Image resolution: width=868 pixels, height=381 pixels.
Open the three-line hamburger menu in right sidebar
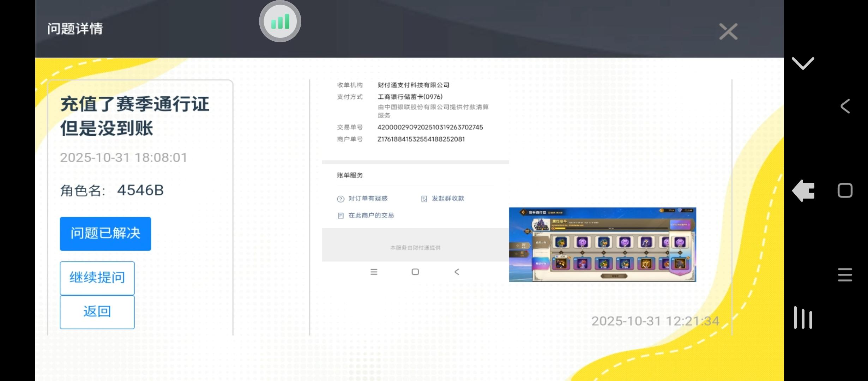(845, 274)
